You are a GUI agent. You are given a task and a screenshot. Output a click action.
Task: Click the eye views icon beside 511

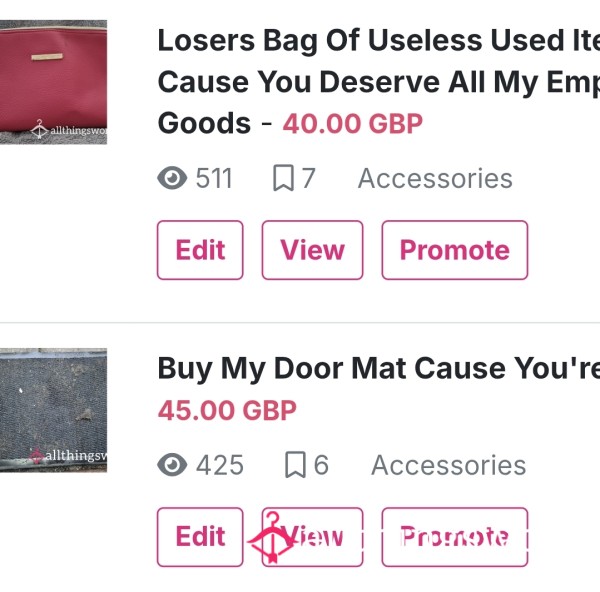[x=172, y=178]
